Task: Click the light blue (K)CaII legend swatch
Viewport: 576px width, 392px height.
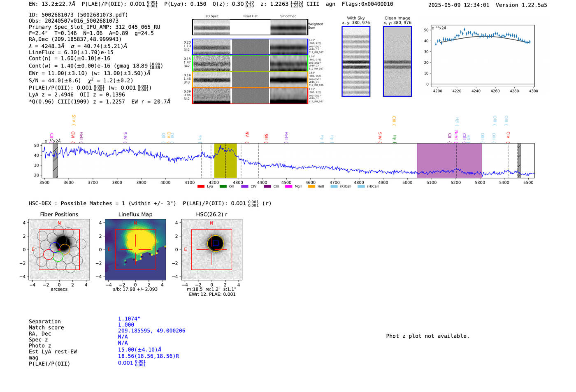Action: tap(334, 186)
